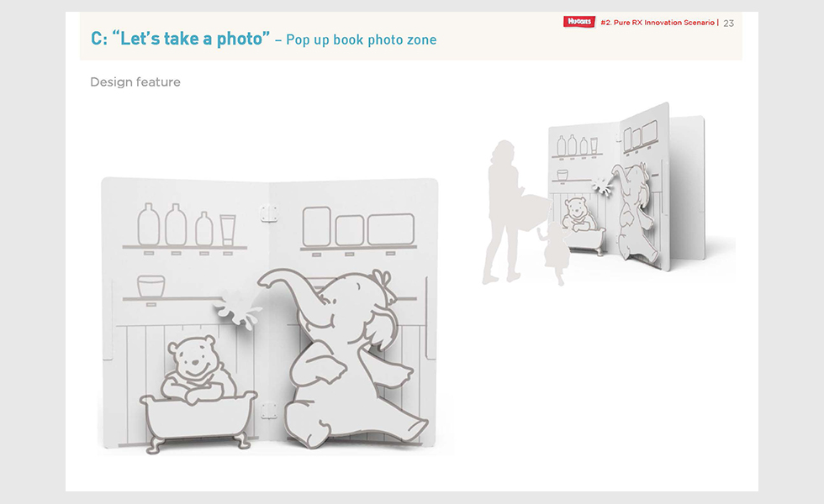Click the wide box on right panel shelf
Screen dimensions: 824x504
390,229
